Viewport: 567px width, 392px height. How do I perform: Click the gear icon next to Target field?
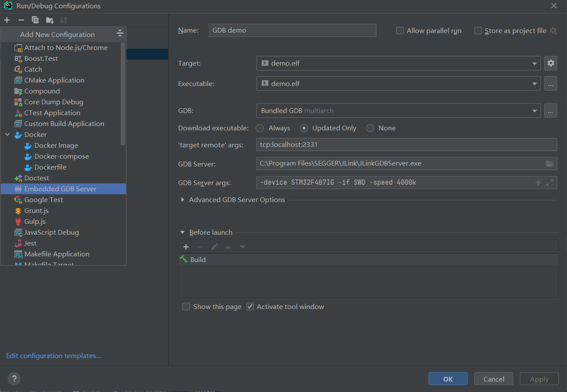[x=550, y=63]
